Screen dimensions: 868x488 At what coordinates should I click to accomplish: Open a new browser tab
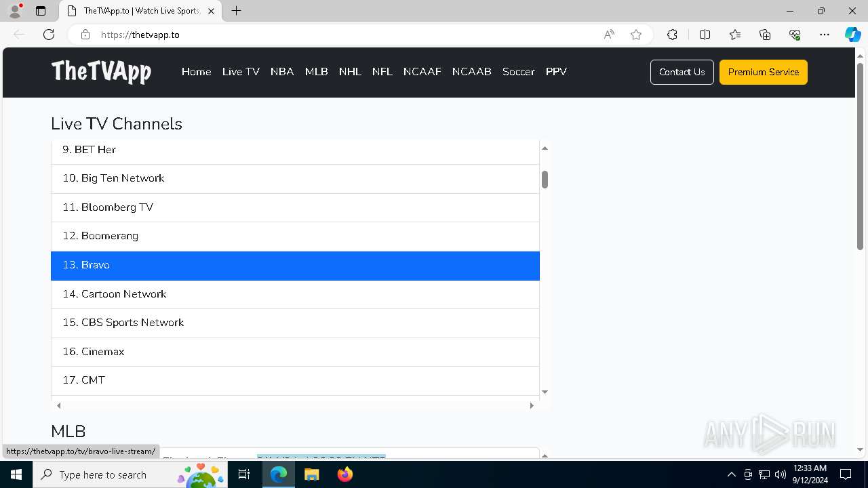point(236,11)
